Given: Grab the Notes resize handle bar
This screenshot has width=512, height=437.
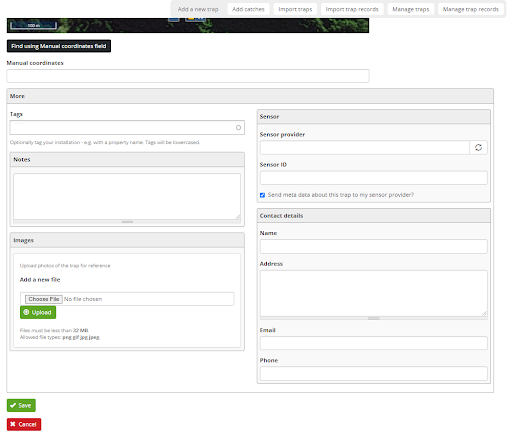Looking at the screenshot, I should [x=127, y=222].
